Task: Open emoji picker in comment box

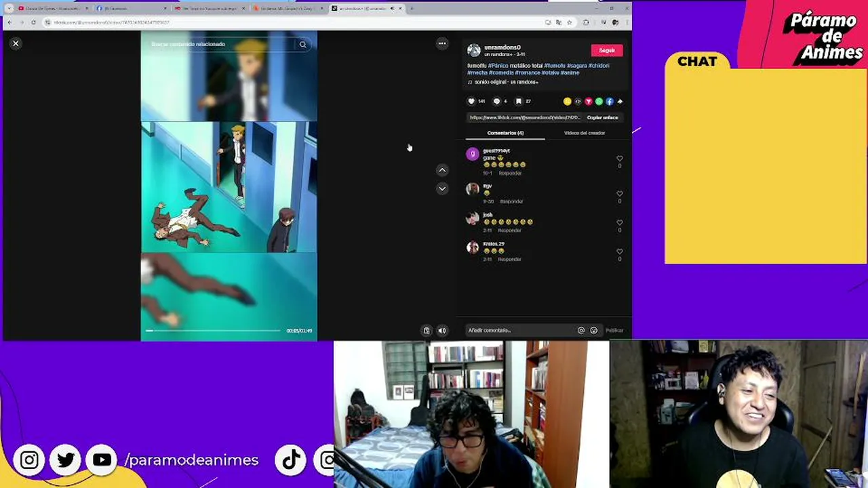Action: (593, 330)
